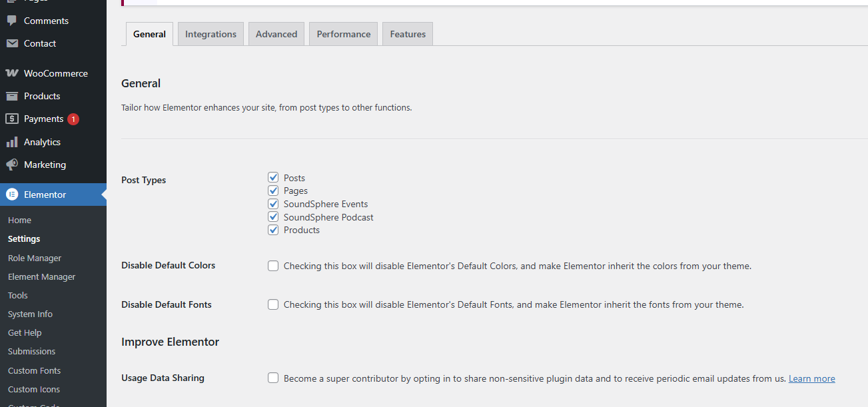Open Custom Fonts submenu
The width and height of the screenshot is (868, 407).
click(34, 370)
